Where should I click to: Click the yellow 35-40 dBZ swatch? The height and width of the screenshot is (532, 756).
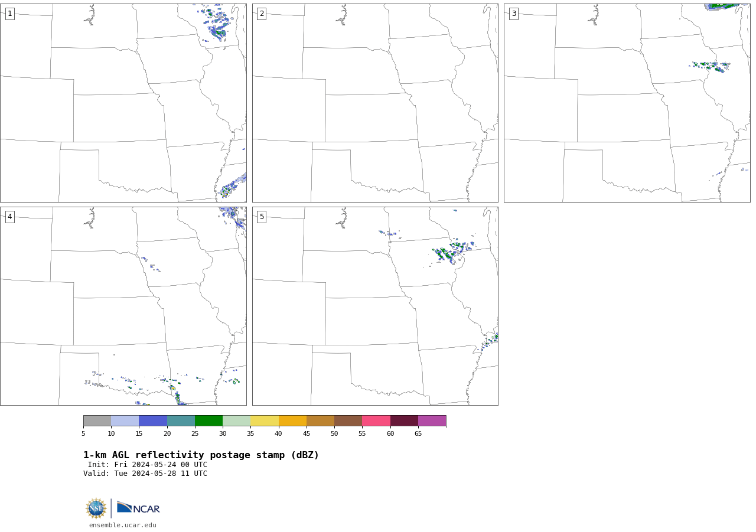pyautogui.click(x=265, y=420)
